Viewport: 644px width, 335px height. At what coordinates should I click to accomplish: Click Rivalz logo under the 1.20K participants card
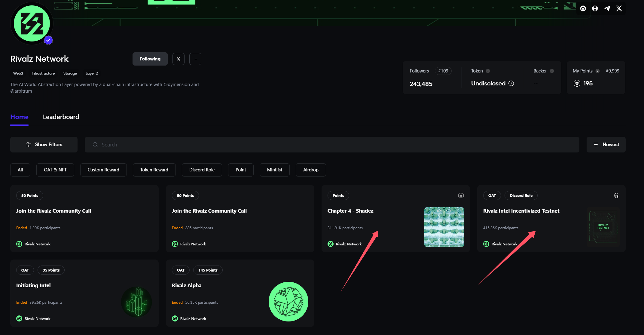19,244
